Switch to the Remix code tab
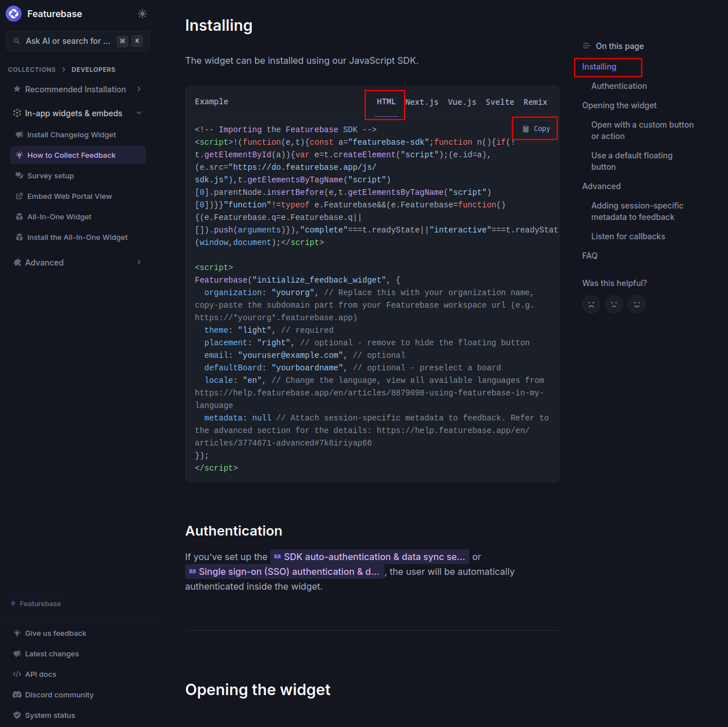Image resolution: width=728 pixels, height=727 pixels. 535,102
